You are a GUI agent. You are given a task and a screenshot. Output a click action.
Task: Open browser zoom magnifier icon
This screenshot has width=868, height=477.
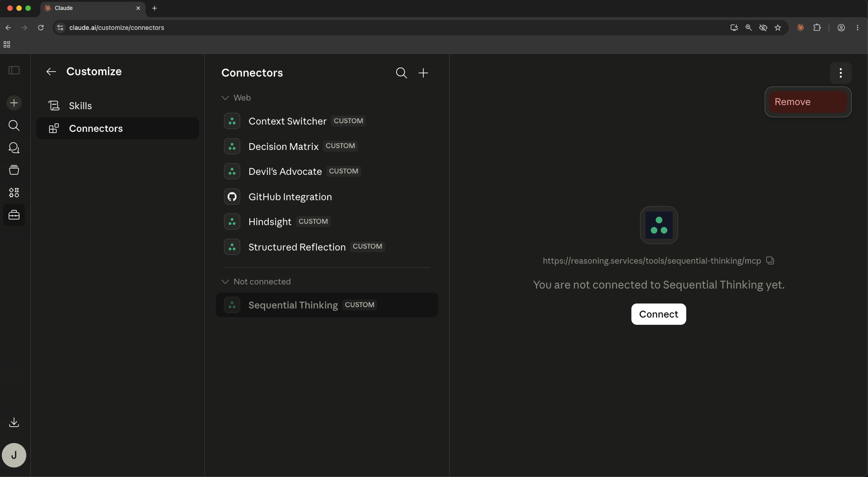[749, 28]
